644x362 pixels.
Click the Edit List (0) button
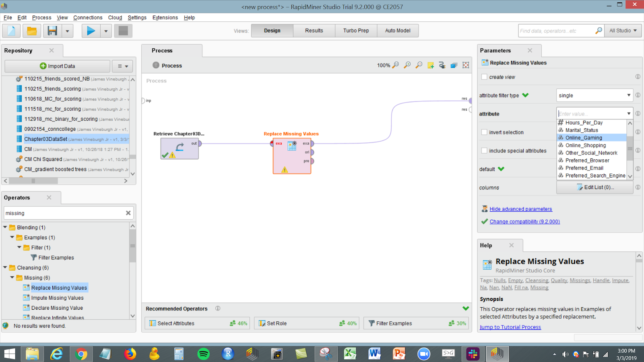594,187
